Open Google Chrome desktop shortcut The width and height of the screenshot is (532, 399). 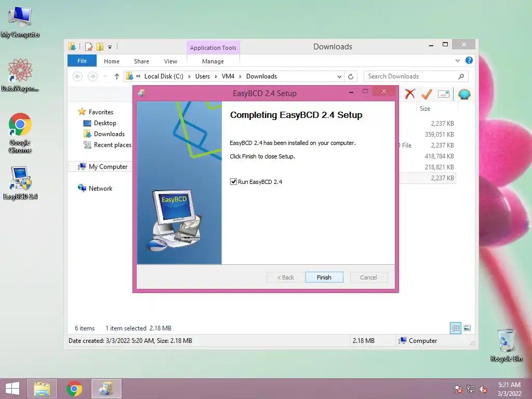[x=20, y=132]
